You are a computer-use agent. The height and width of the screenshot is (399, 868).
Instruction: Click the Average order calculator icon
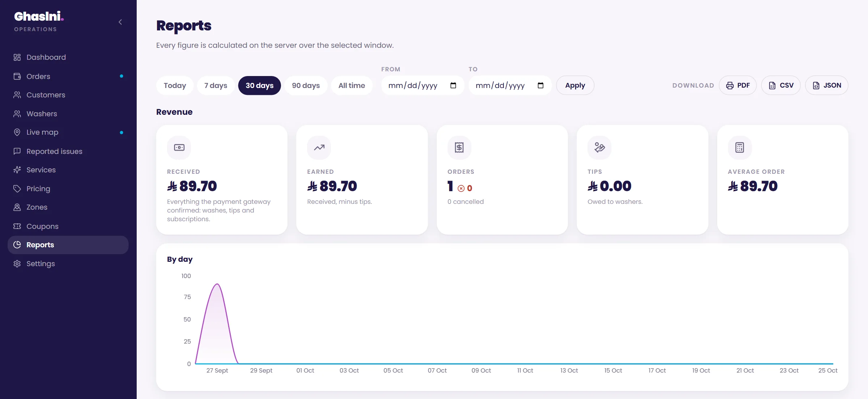tap(740, 148)
